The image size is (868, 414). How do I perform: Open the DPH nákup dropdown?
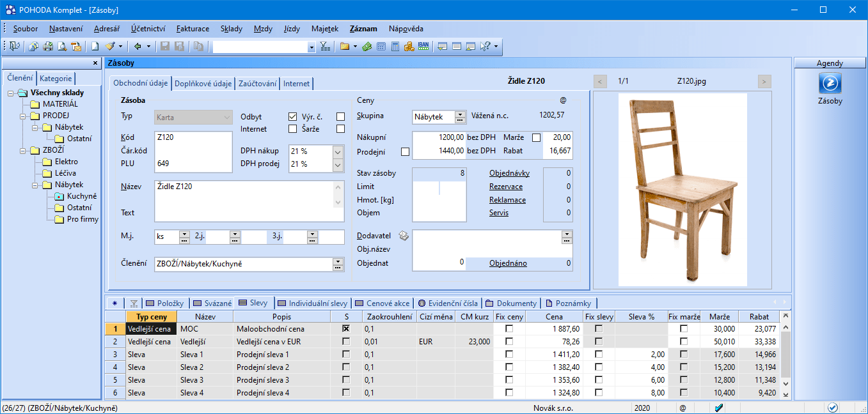339,151
